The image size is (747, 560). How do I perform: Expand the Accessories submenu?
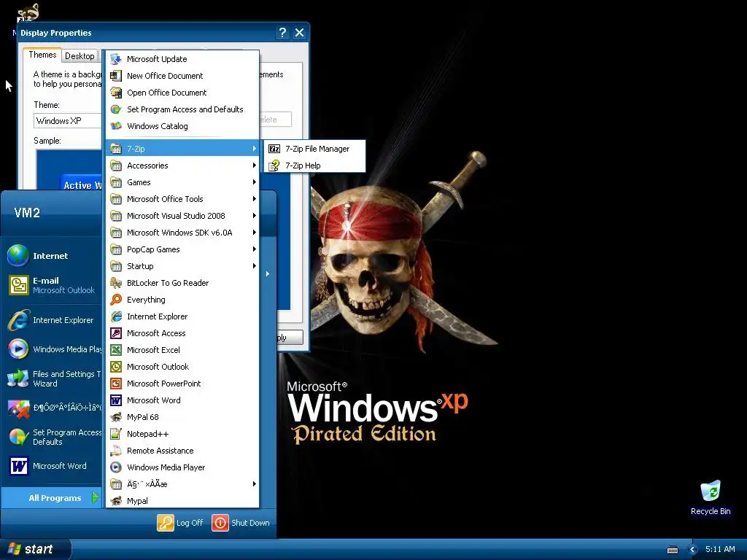point(182,166)
